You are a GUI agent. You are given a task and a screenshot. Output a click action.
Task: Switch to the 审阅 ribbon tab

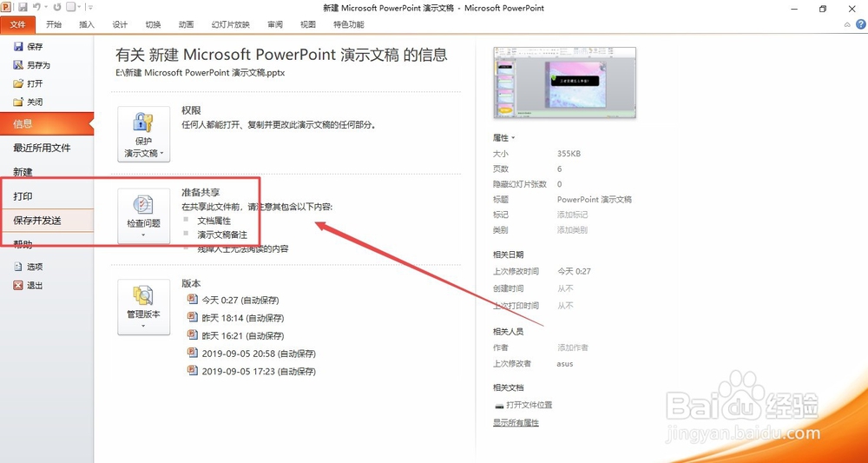click(x=274, y=25)
